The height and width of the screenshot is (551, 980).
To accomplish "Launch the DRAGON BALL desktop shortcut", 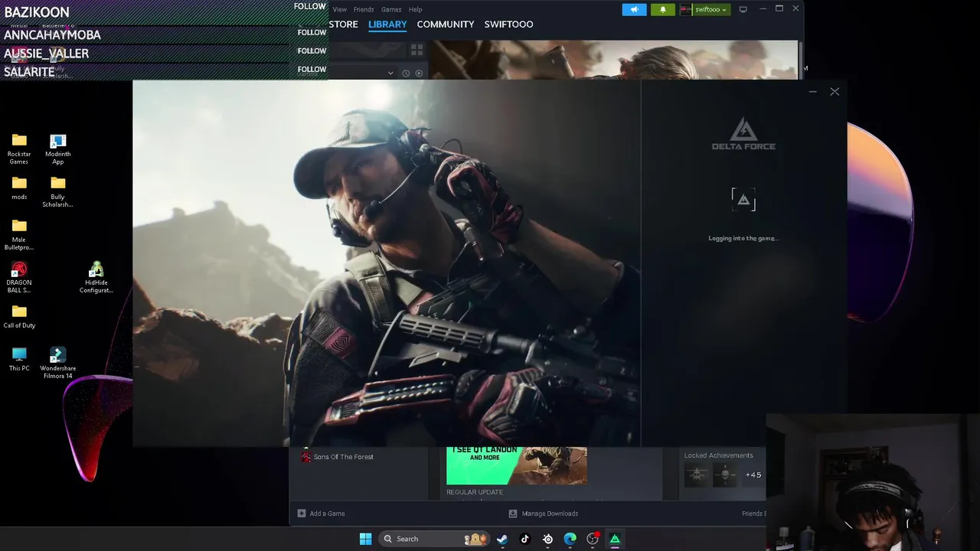I will 19,277.
